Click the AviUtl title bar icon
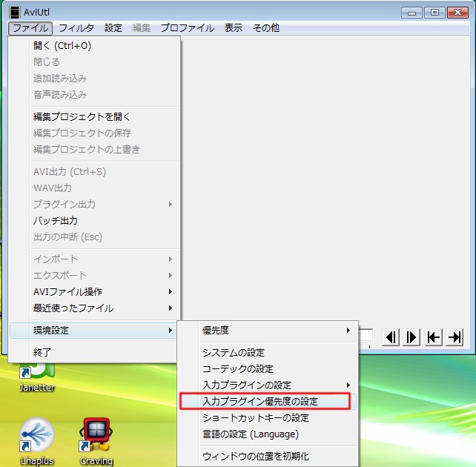 (x=14, y=13)
